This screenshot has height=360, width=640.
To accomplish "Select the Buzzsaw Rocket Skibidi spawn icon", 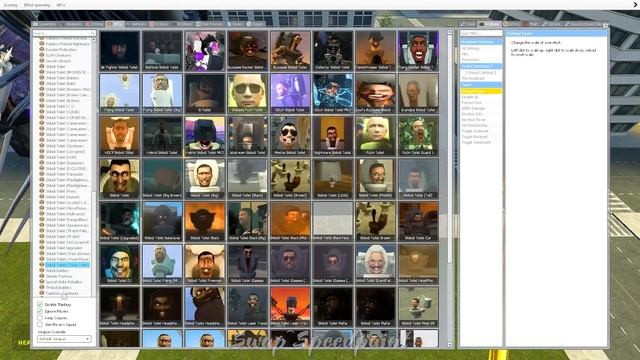I will pos(248,51).
